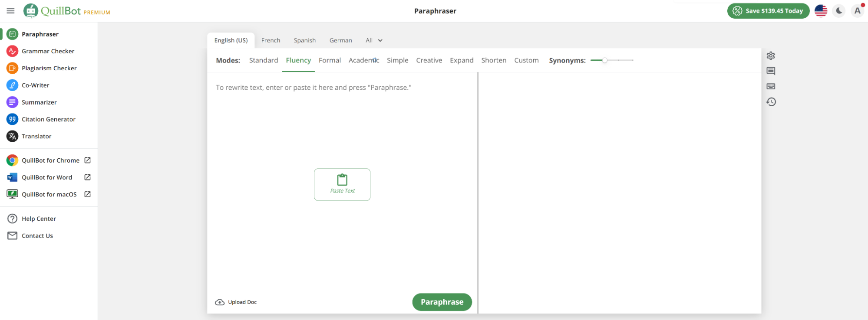Open the Citation Generator label
Viewport: 868px width, 320px height.
tap(49, 119)
